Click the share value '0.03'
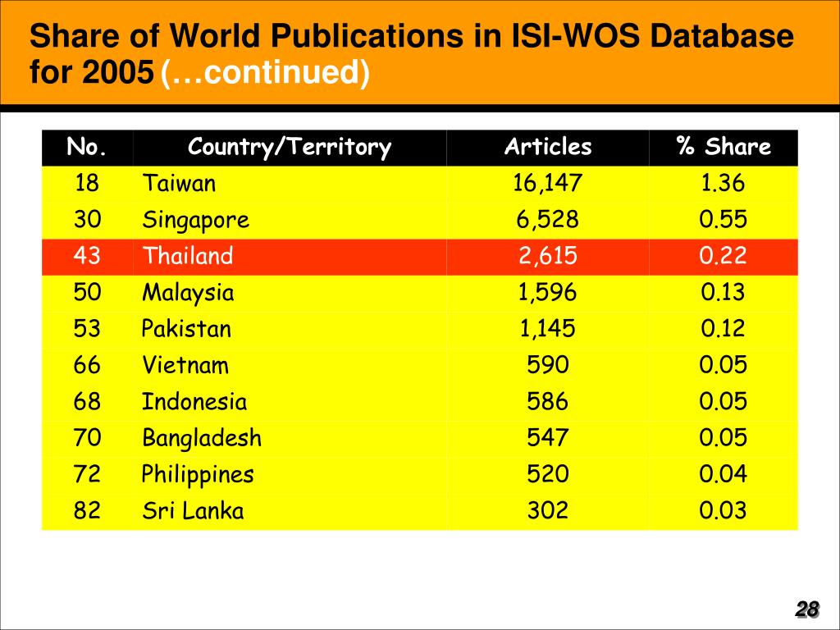Viewport: 840px width, 630px height. (724, 510)
